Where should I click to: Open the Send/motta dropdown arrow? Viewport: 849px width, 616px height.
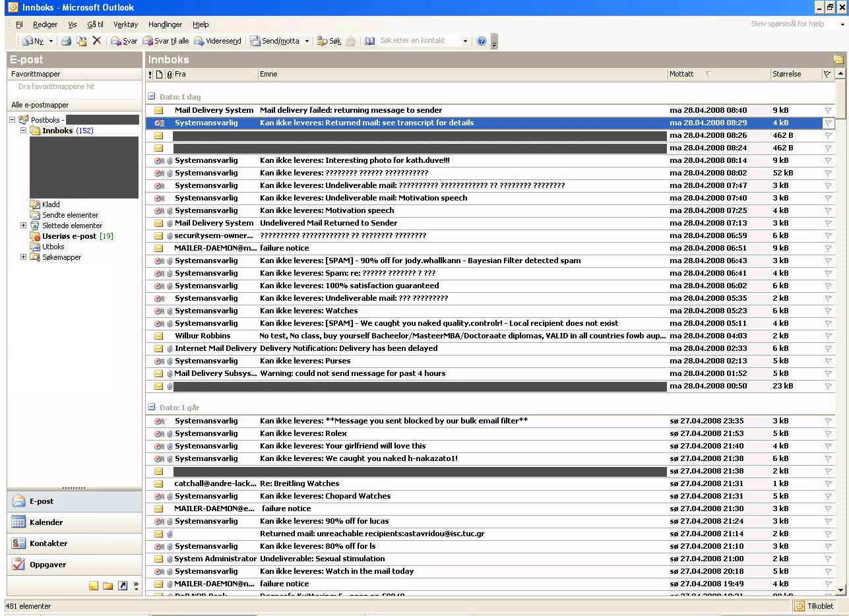click(307, 41)
